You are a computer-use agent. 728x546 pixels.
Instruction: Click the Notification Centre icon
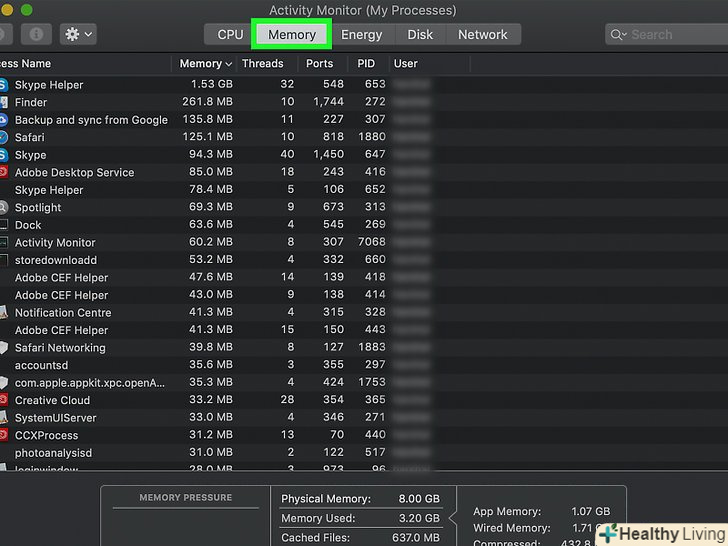click(4, 312)
